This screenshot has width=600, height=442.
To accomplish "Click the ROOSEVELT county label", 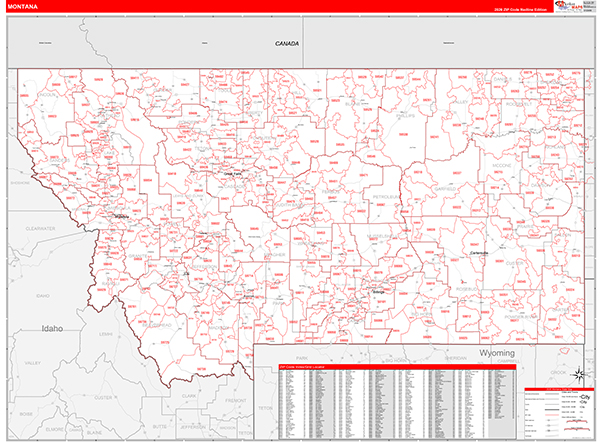I will (x=519, y=104).
